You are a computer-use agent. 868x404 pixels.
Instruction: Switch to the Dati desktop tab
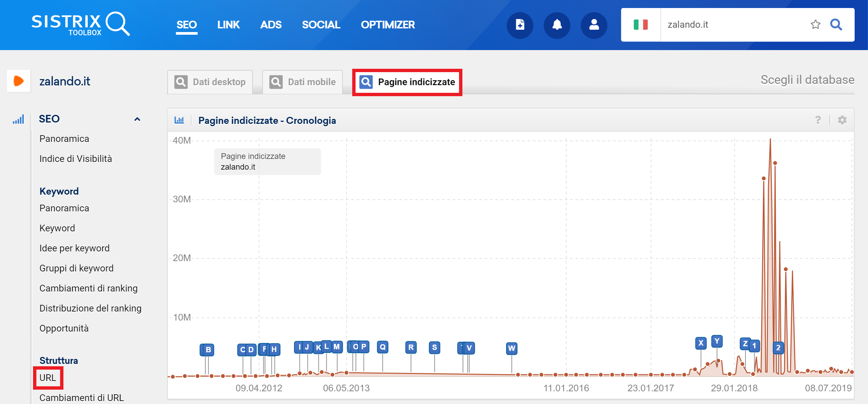click(210, 82)
